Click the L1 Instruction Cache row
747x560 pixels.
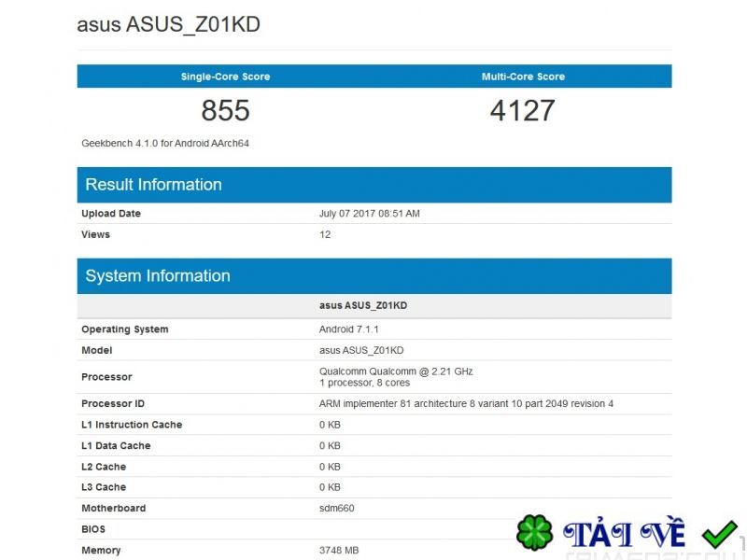373,424
